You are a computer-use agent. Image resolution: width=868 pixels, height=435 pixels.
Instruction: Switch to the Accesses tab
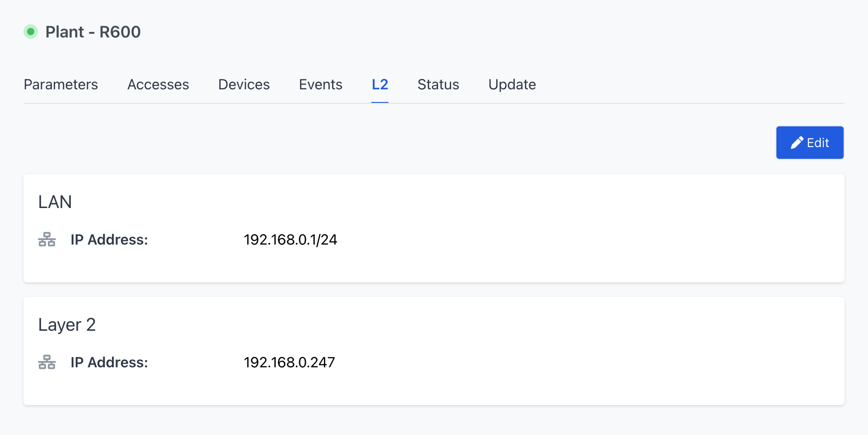(x=158, y=84)
